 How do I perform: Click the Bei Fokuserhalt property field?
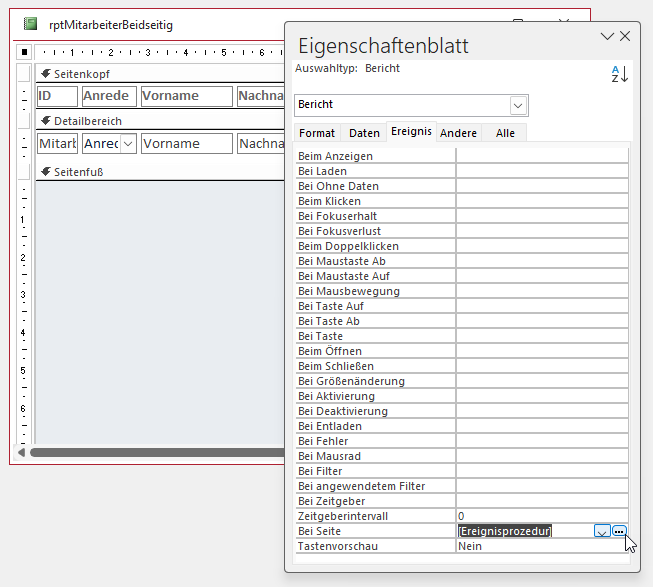[x=542, y=216]
